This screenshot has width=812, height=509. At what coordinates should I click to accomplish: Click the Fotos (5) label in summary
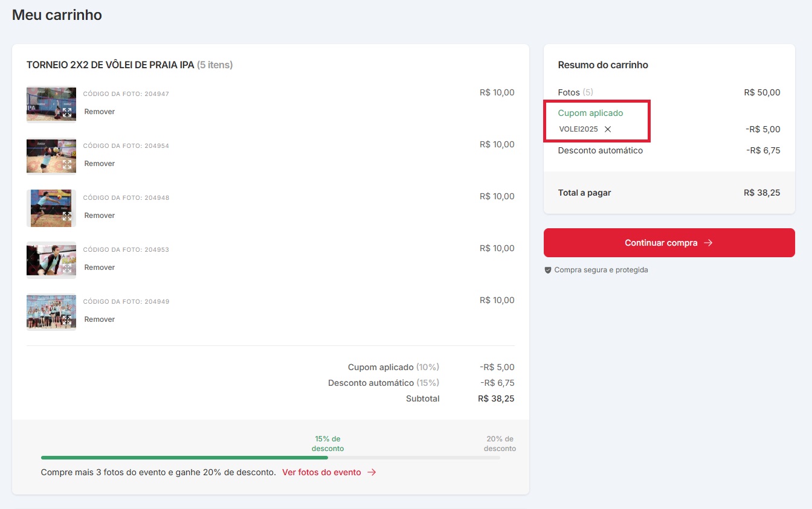576,92
